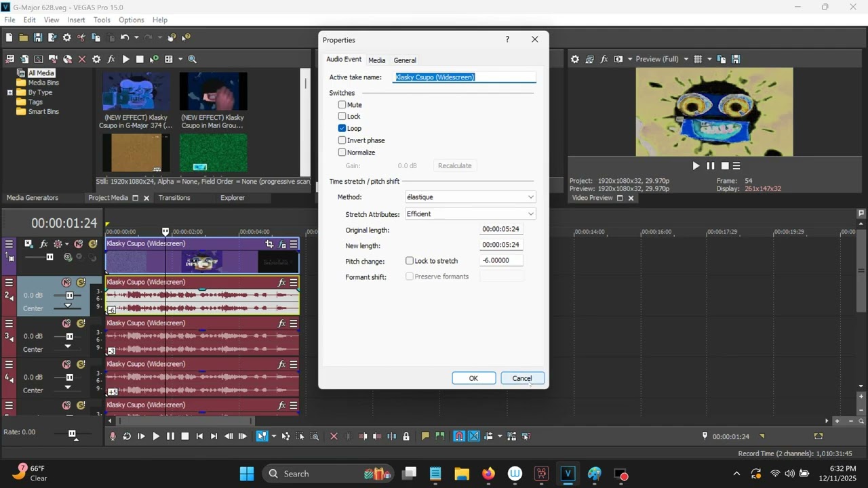Viewport: 868px width, 488px height.
Task: Click Play in Video Preview window
Action: pos(696,166)
